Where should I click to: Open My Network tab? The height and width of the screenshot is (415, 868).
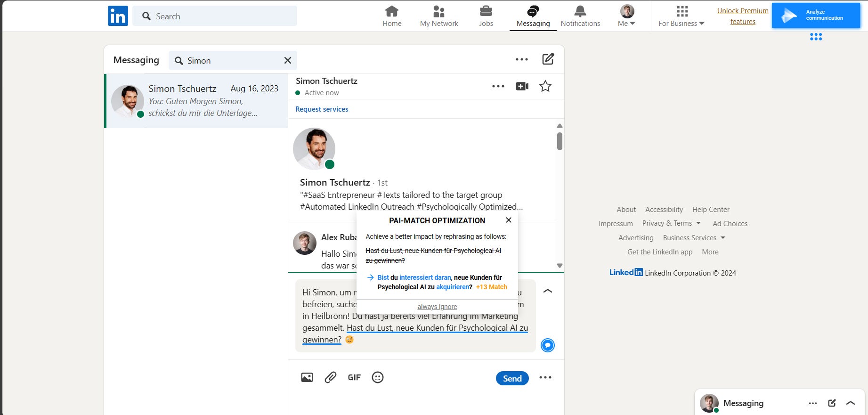tap(439, 16)
